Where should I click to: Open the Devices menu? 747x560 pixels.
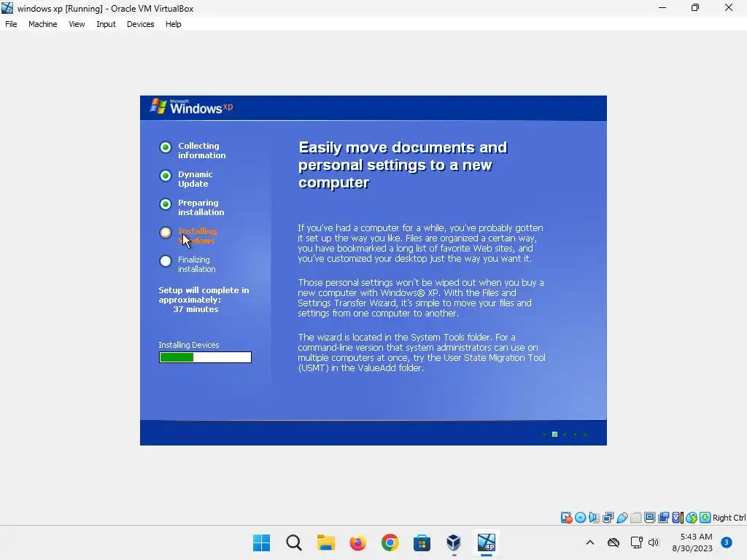(141, 24)
